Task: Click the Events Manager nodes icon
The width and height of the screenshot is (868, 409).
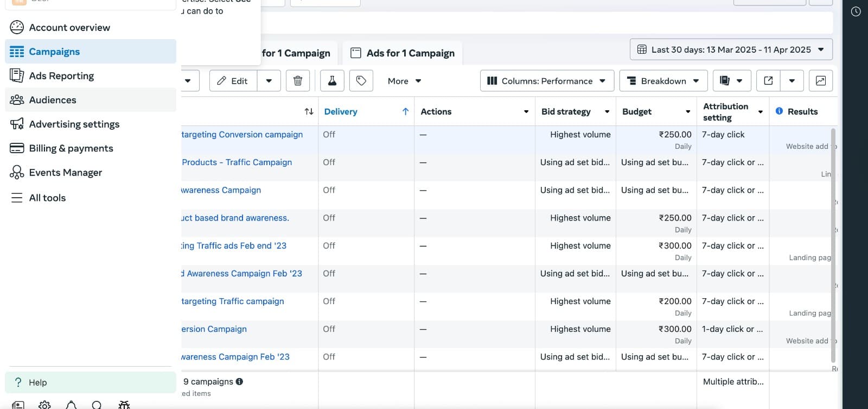Action: (17, 172)
